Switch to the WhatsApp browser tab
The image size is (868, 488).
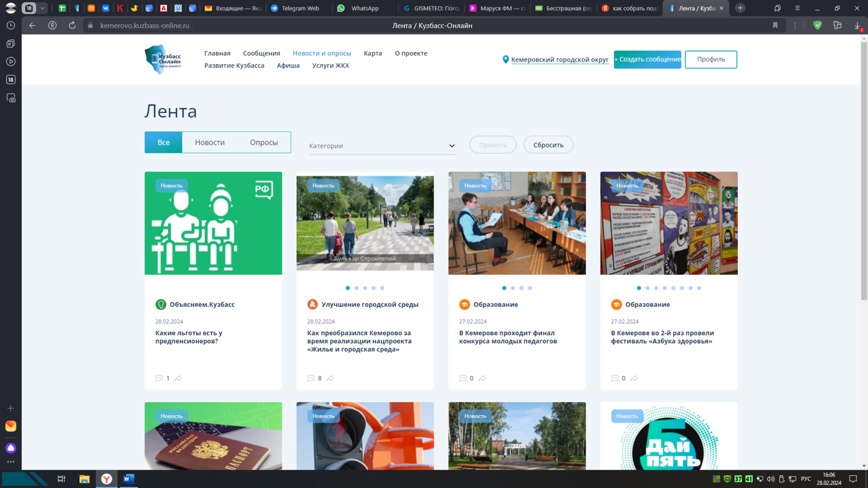click(x=365, y=8)
